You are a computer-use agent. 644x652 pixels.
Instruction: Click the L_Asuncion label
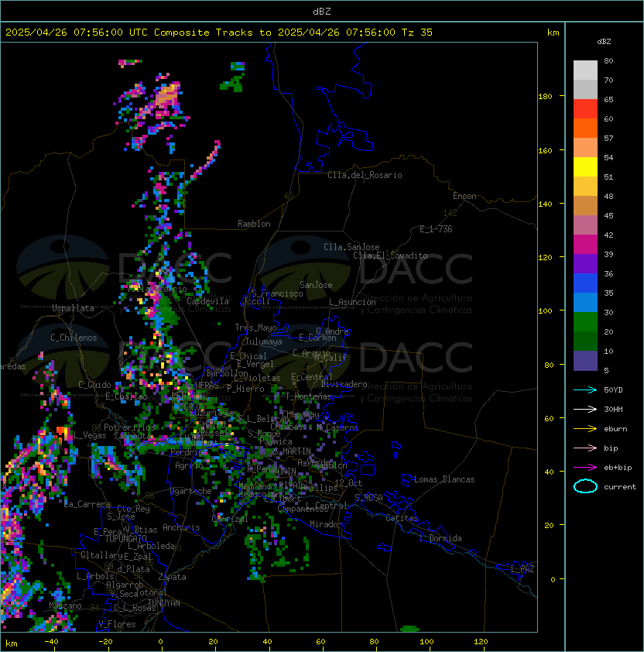(352, 302)
